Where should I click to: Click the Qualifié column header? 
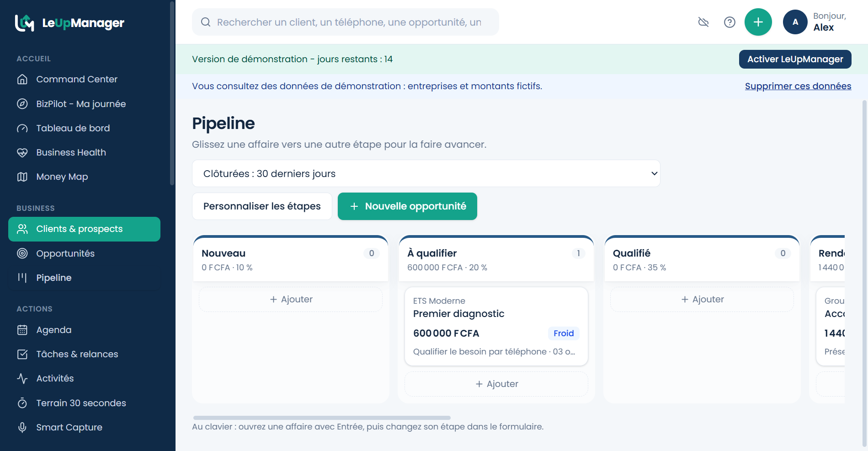pyautogui.click(x=702, y=259)
